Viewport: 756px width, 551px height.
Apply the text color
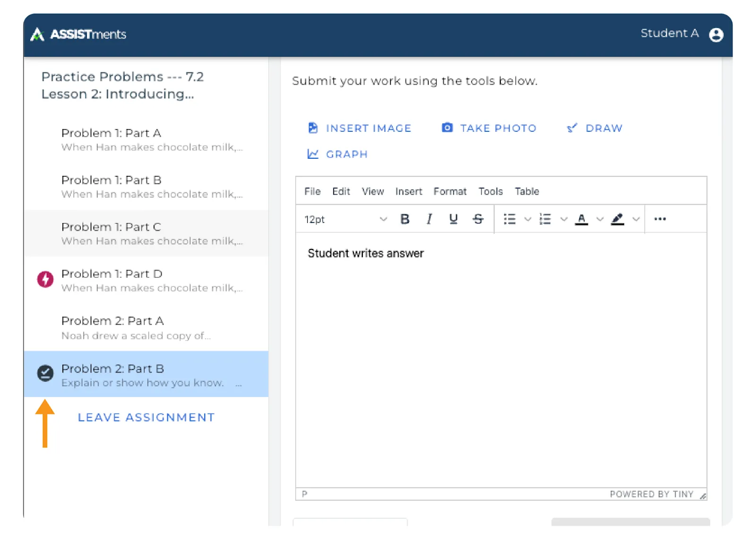coord(581,219)
